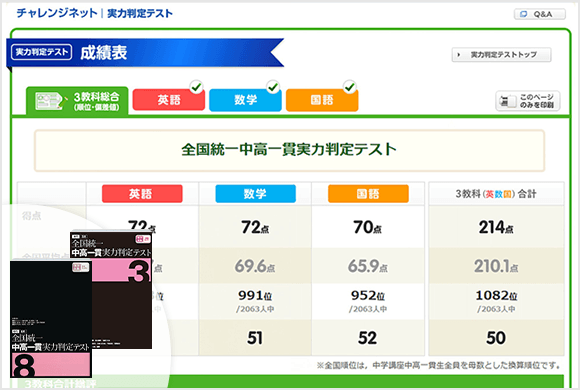Click the 実力判定テスト badge in banner

click(x=41, y=52)
